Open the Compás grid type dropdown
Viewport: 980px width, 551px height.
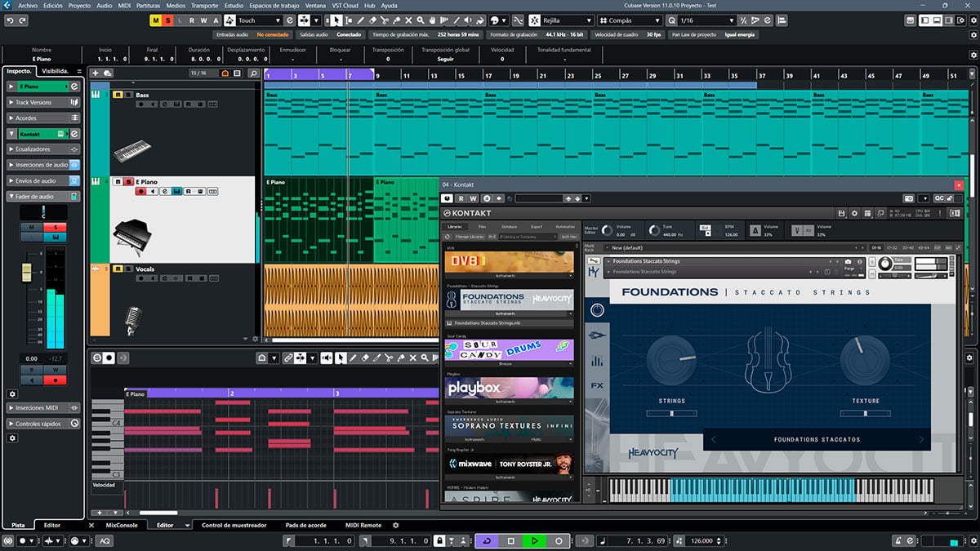[x=631, y=20]
